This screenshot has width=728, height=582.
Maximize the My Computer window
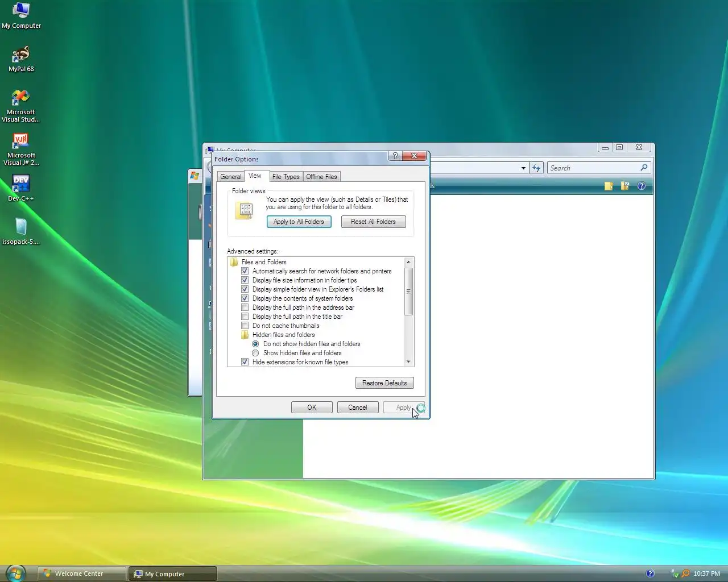[x=619, y=147]
